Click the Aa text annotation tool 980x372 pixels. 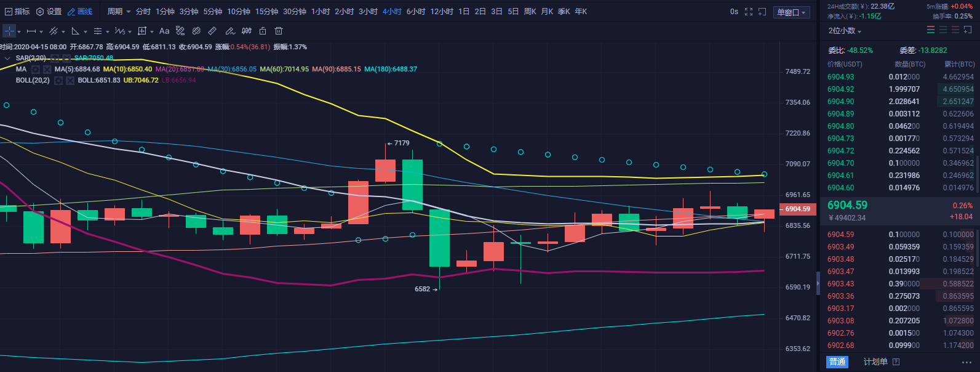pos(164,31)
